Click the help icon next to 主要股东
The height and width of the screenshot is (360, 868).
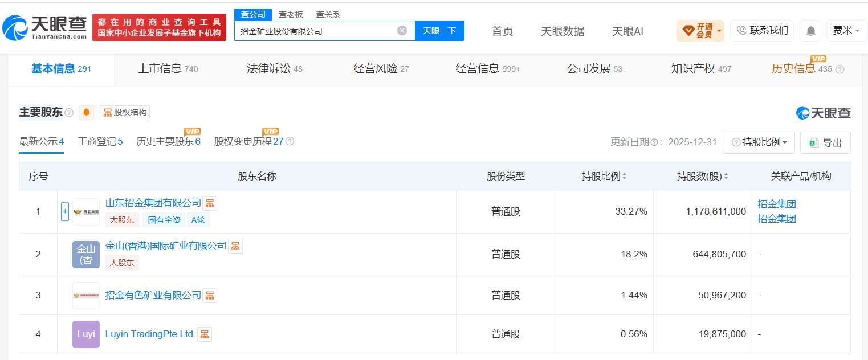(69, 113)
